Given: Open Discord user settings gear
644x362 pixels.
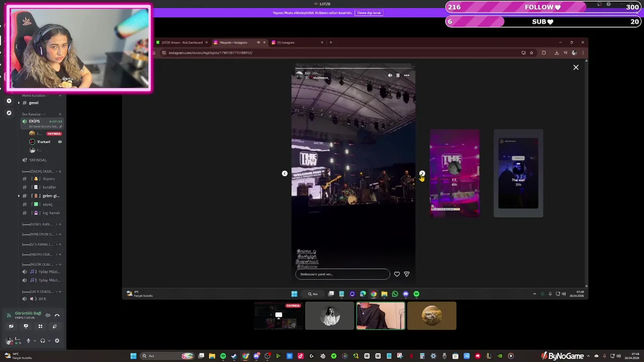Looking at the screenshot, I should [x=57, y=340].
